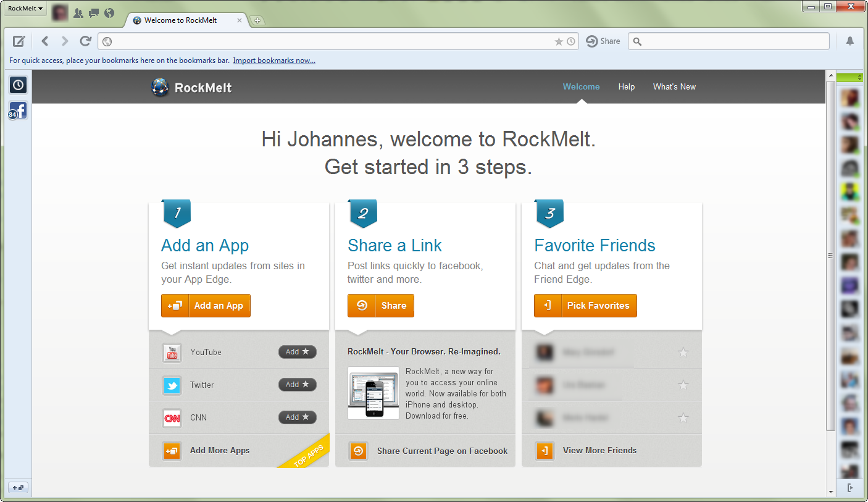Click the compose status update icon
The height and width of the screenshot is (502, 868).
[x=19, y=41]
